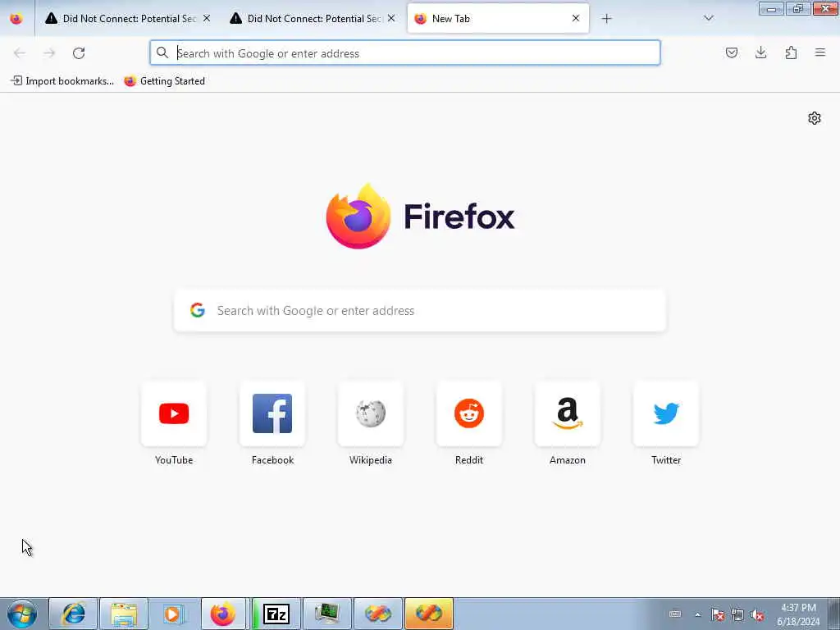Viewport: 840px width, 630px height.
Task: Close the second 'Did Not Connect' tab
Action: [x=391, y=19]
